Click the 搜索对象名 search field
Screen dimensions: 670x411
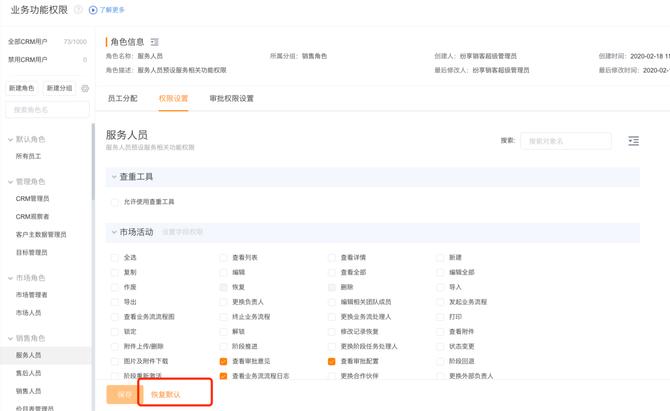(x=566, y=141)
